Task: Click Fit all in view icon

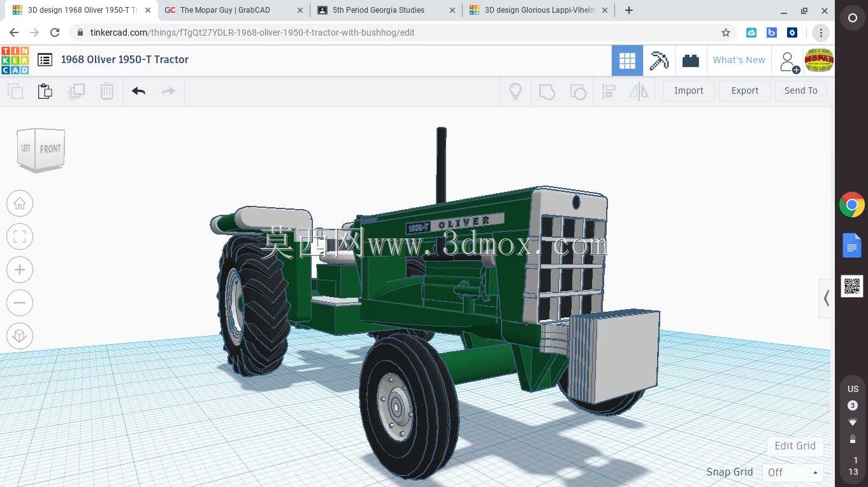Action: pyautogui.click(x=20, y=237)
